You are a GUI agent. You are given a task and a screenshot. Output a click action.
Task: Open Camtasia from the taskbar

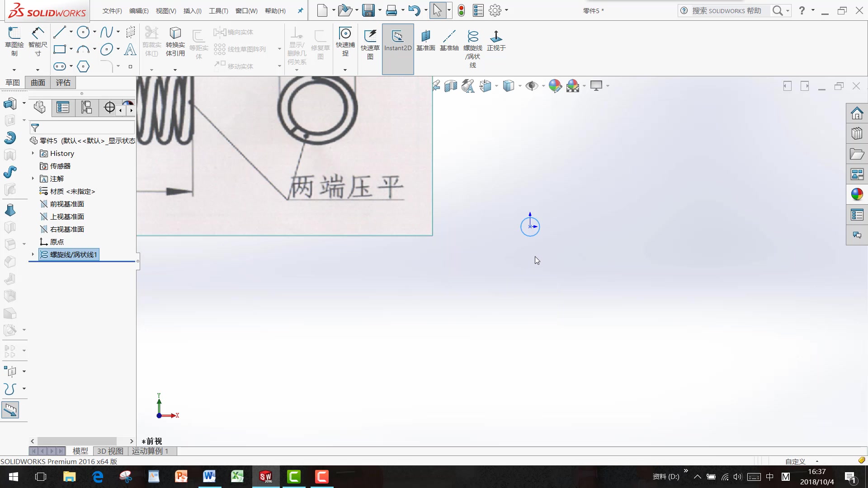point(294,477)
